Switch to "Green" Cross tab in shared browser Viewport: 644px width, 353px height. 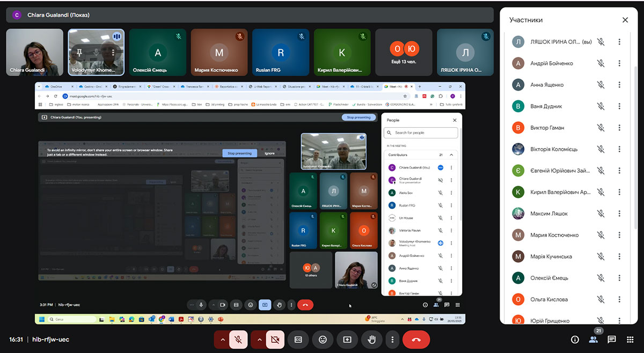pos(161,86)
